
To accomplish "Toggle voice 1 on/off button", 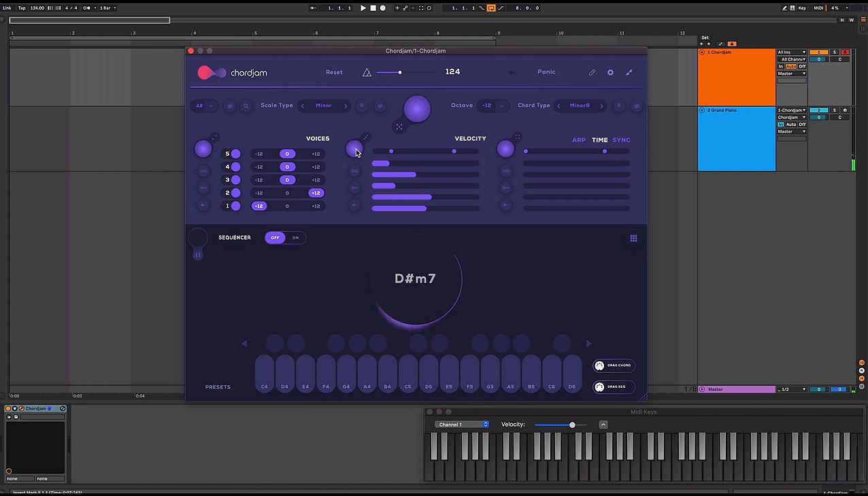I will click(x=235, y=205).
